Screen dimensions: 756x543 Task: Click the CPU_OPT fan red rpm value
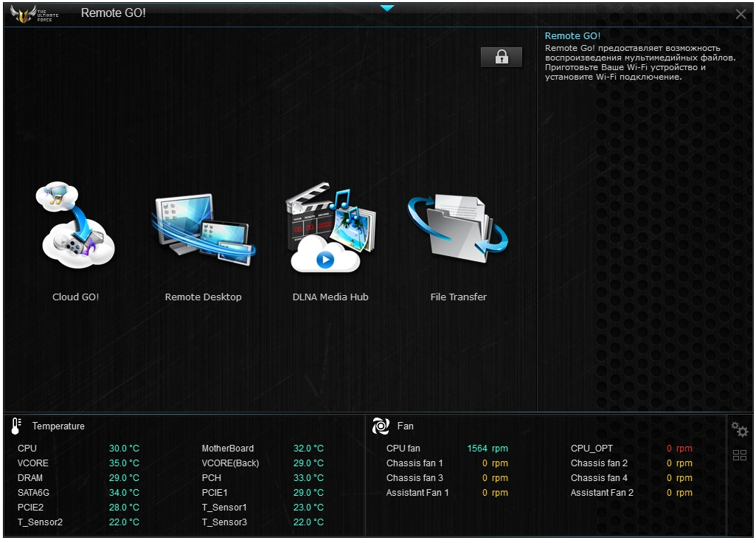(x=679, y=449)
